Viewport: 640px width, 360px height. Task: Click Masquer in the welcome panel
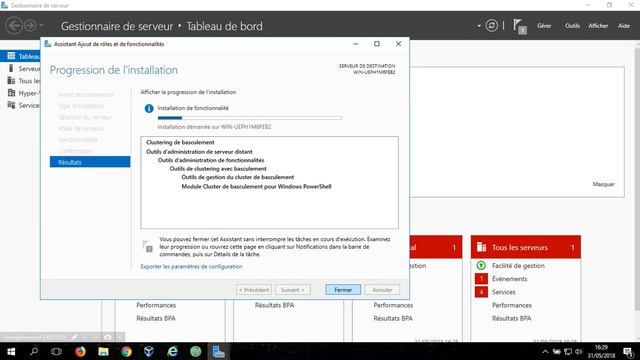coord(603,184)
